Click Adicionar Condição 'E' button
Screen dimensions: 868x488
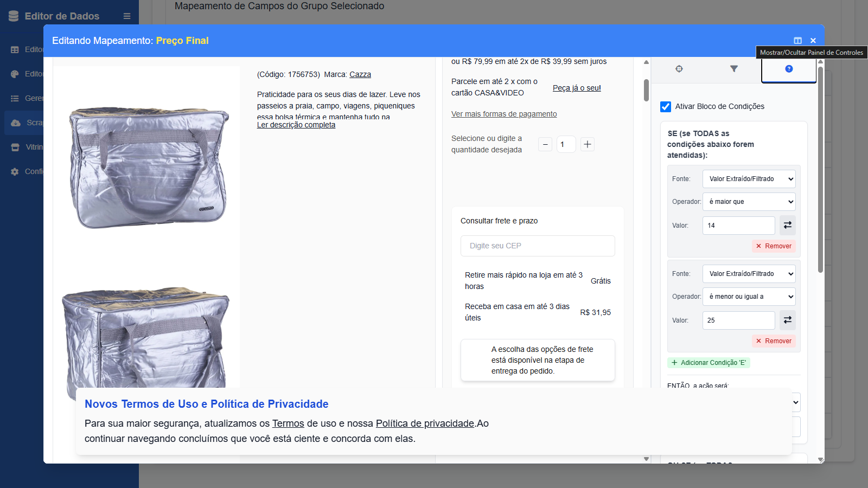point(709,363)
